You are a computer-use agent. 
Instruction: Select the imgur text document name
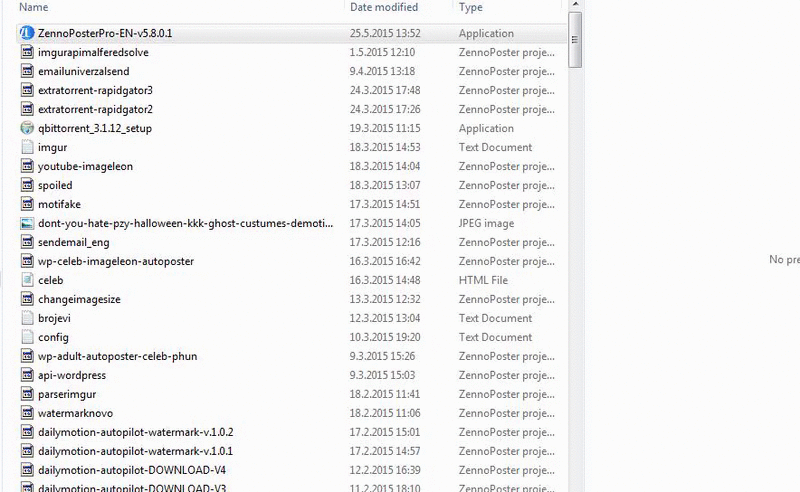pyautogui.click(x=53, y=147)
